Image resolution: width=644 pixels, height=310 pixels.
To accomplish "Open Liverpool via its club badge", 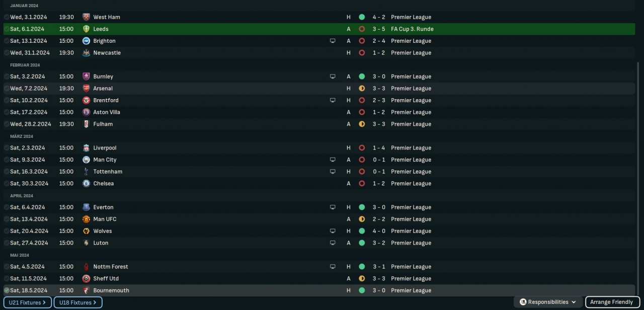I will tap(86, 148).
